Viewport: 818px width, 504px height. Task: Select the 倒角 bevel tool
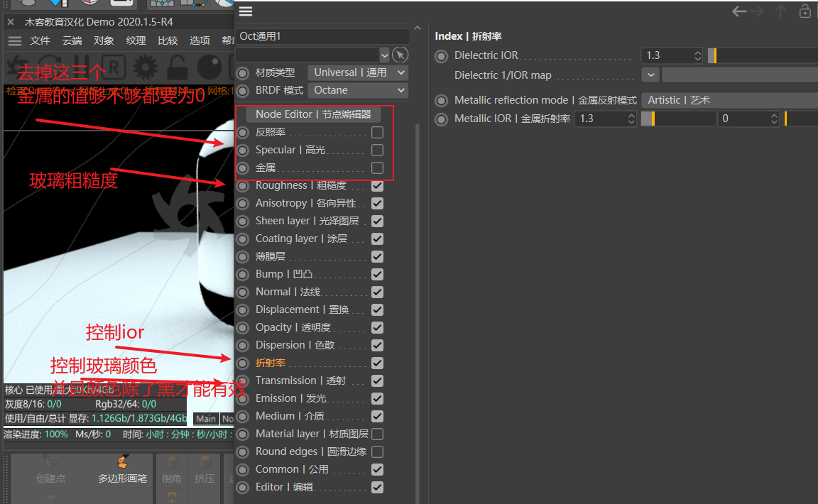click(172, 471)
